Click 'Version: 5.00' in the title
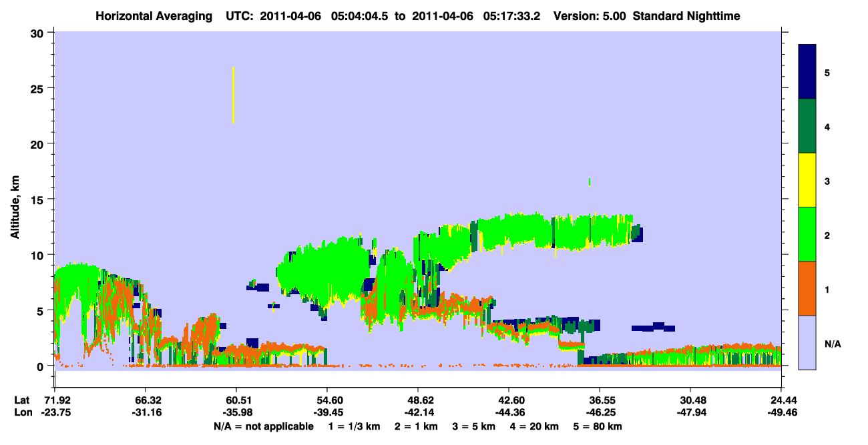The width and height of the screenshot is (868, 445). (590, 16)
